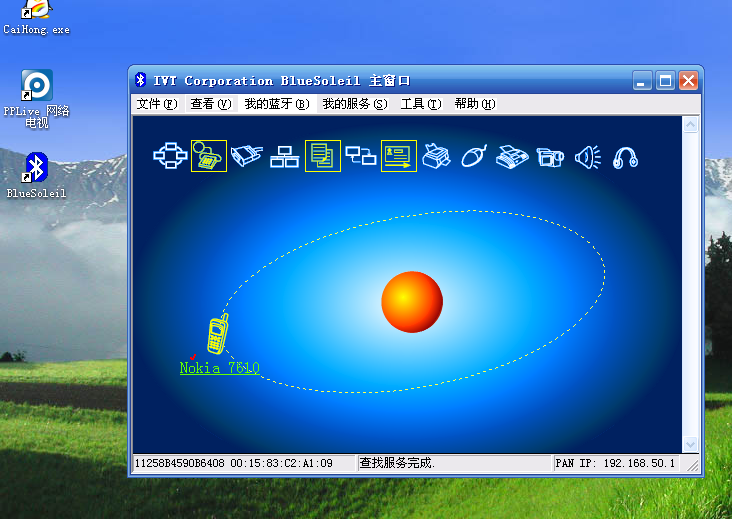Viewport: 732px width, 519px height.
Task: Click the window resize grip in status bar
Action: 693,465
